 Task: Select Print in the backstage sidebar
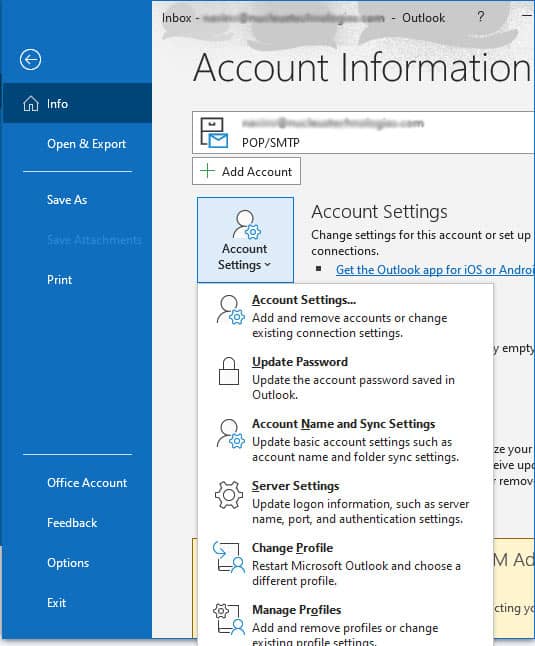(60, 280)
